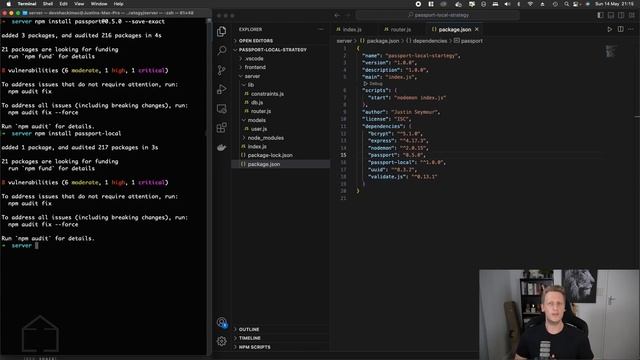The height and width of the screenshot is (360, 640).
Task: Click the Run play button in the editor toolbar
Action: [609, 29]
